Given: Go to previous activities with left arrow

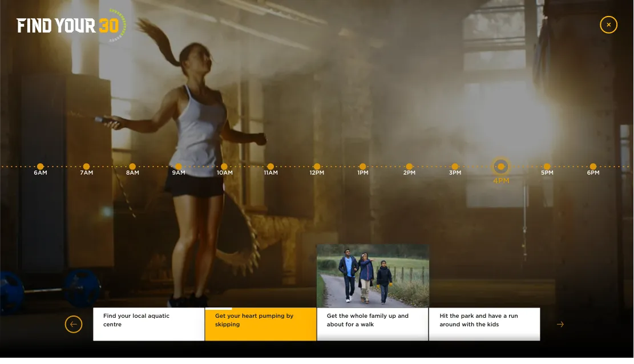Looking at the screenshot, I should pos(74,325).
